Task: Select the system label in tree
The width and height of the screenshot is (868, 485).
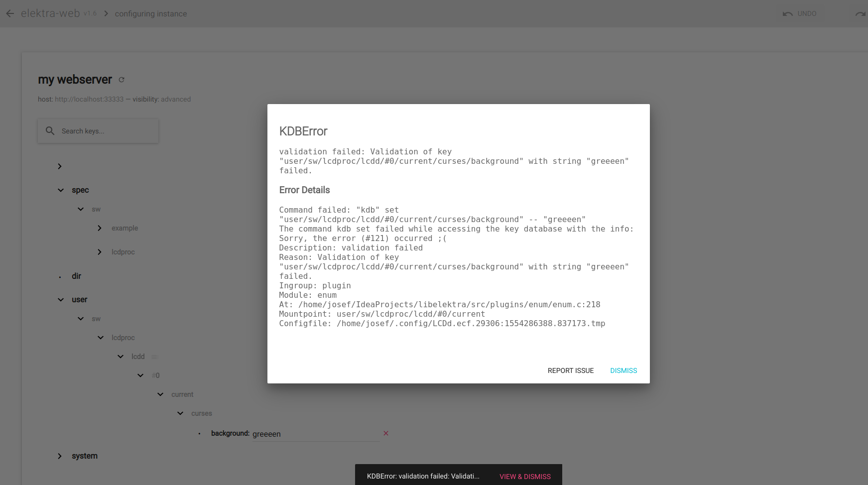Action: (85, 456)
